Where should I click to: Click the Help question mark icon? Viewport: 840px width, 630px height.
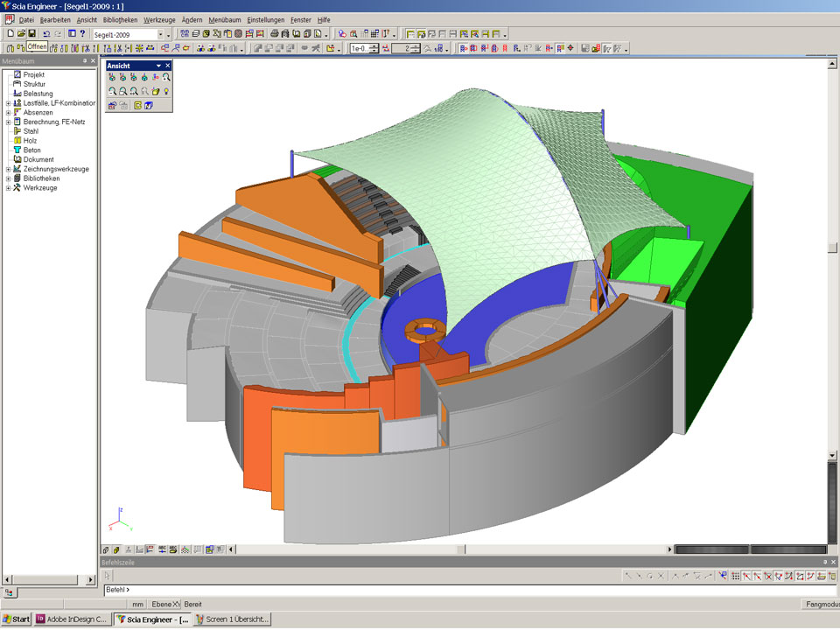[x=82, y=33]
